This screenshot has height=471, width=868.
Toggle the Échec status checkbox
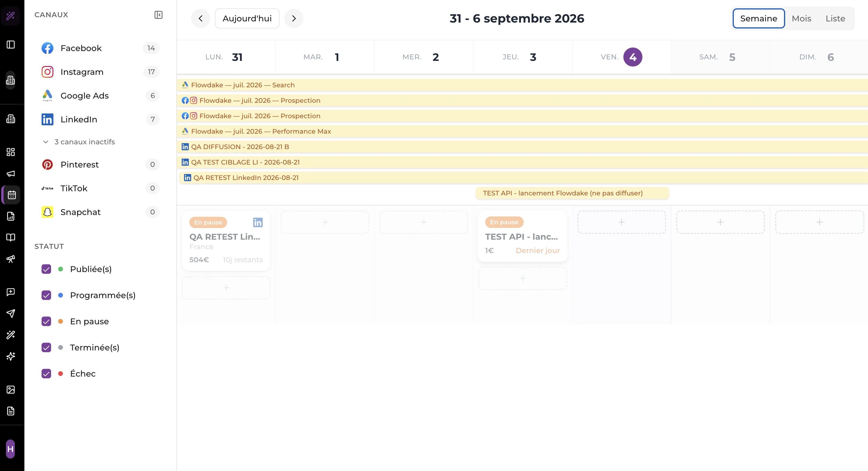46,374
